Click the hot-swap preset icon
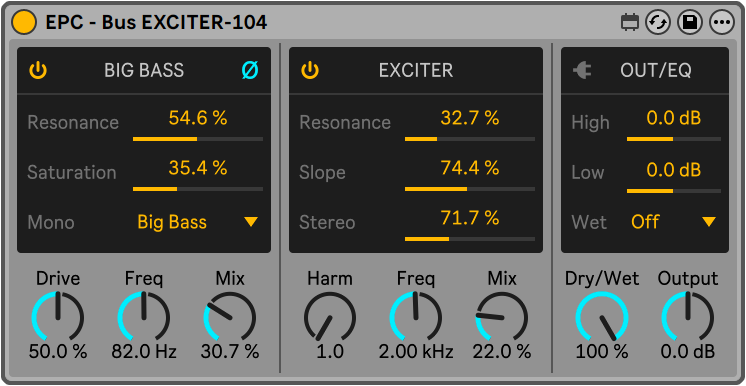Screen dimensions: 746x386 click(x=658, y=22)
